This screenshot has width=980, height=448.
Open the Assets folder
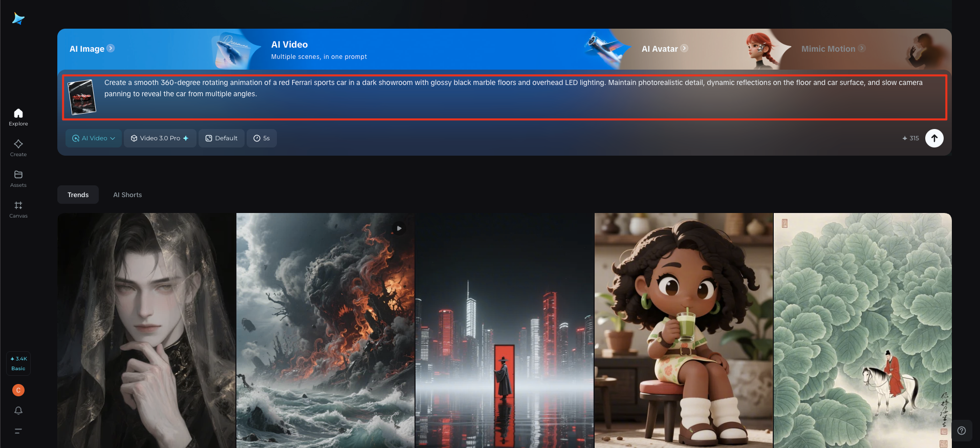(x=18, y=179)
